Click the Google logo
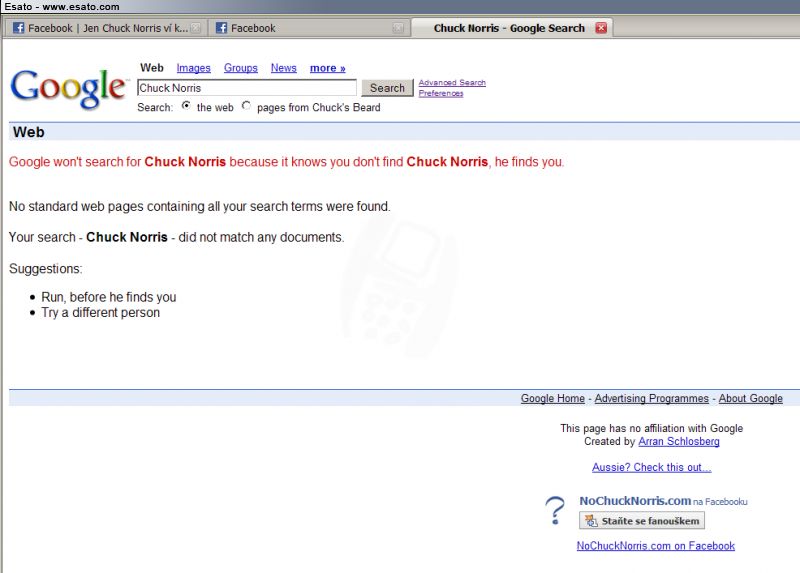This screenshot has height=573, width=800. pyautogui.click(x=68, y=89)
